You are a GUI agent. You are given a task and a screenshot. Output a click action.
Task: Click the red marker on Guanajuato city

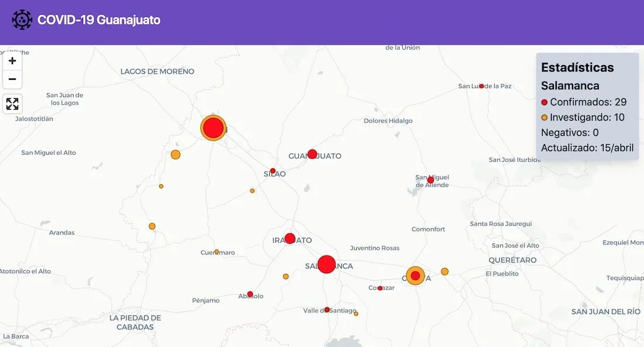(x=312, y=154)
